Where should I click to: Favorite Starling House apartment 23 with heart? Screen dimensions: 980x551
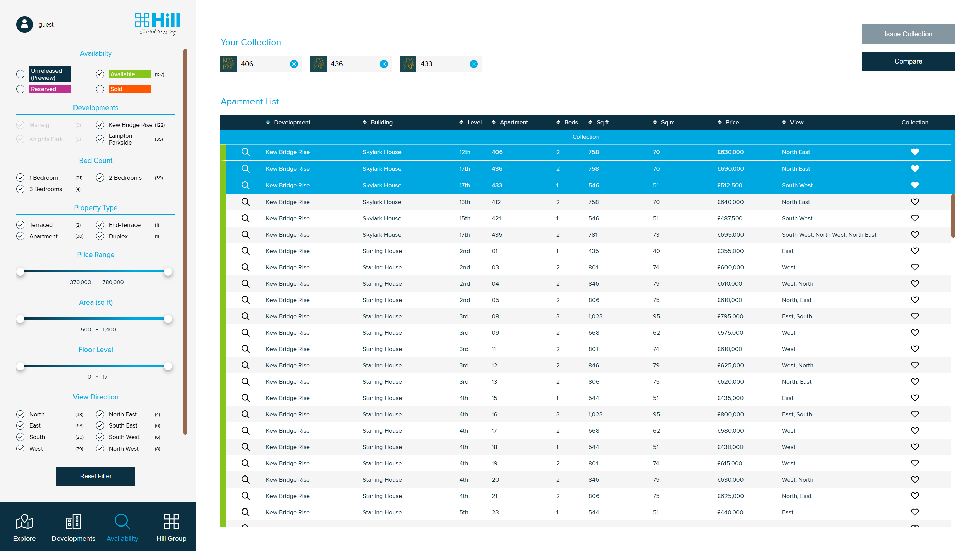pos(915,512)
